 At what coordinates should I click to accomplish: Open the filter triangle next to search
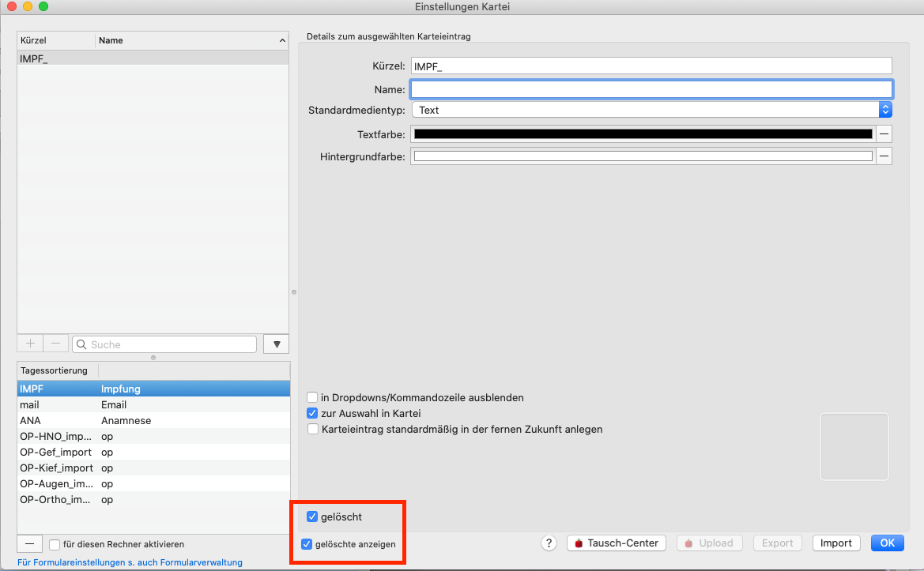coord(277,344)
